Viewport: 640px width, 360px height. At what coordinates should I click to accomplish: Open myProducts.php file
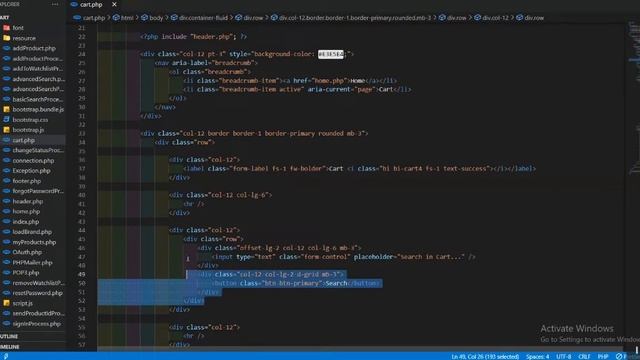click(33, 242)
